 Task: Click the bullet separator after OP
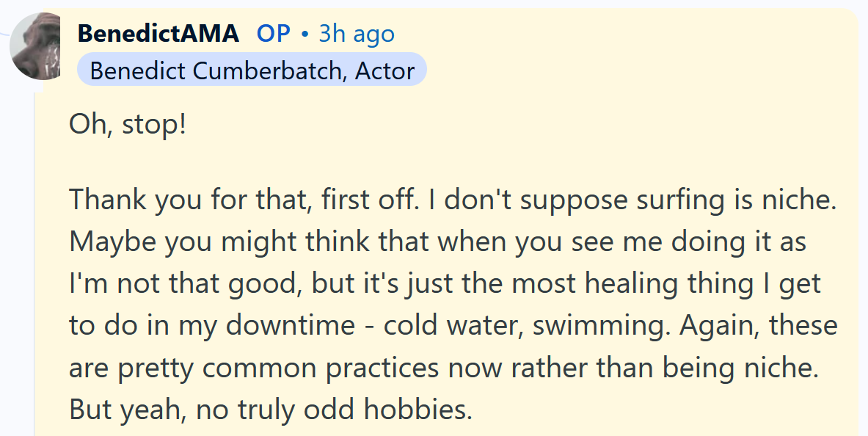coord(304,33)
